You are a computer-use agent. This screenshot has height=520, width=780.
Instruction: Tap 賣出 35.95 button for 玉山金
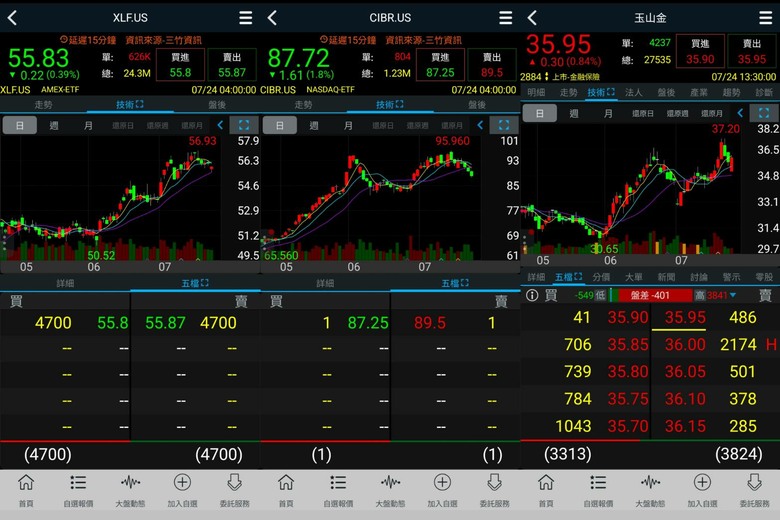point(752,51)
